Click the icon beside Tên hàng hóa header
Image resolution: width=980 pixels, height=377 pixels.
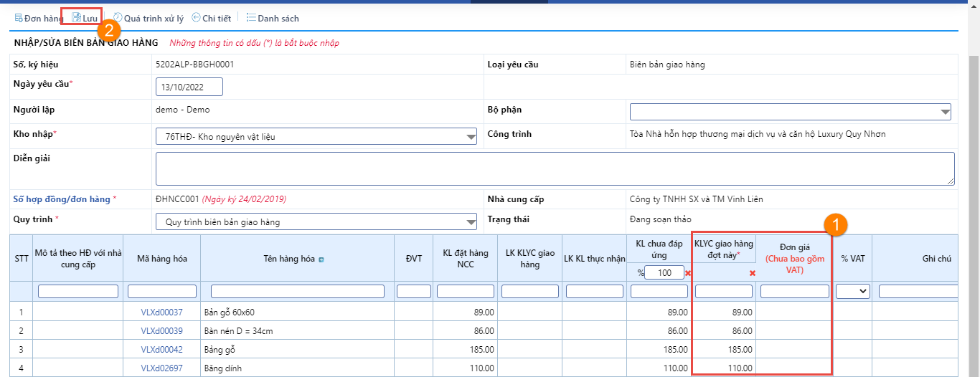coord(321,259)
